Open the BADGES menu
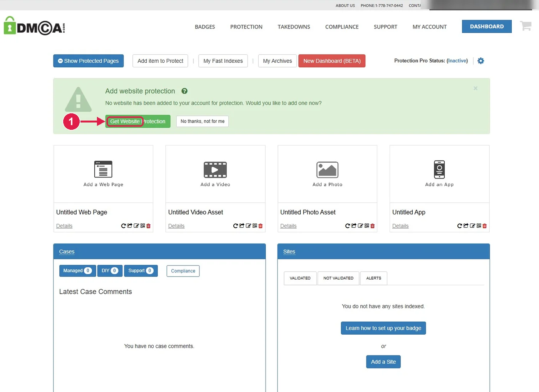This screenshot has height=392, width=539. [x=205, y=27]
